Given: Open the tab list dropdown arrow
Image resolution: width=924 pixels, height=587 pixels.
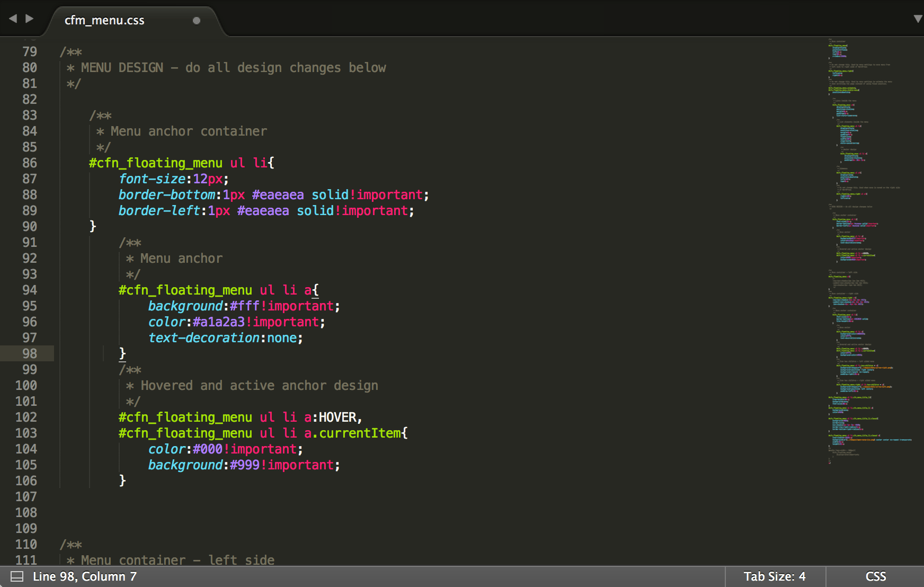Looking at the screenshot, I should pyautogui.click(x=918, y=19).
